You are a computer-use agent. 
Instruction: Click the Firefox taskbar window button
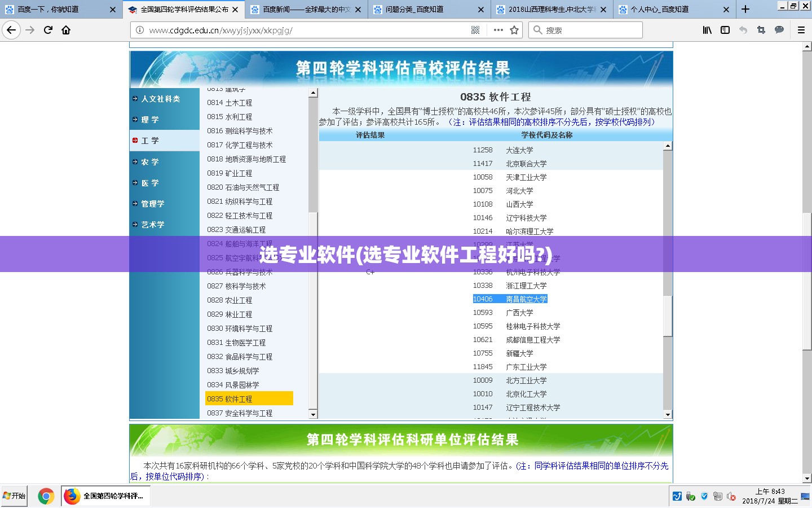[105, 496]
